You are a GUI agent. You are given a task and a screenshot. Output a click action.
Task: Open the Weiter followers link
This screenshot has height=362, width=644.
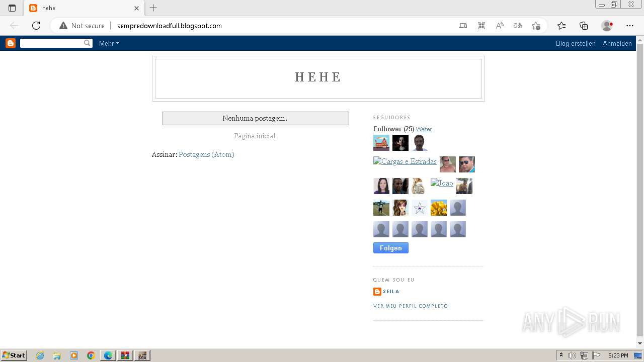coord(424,129)
